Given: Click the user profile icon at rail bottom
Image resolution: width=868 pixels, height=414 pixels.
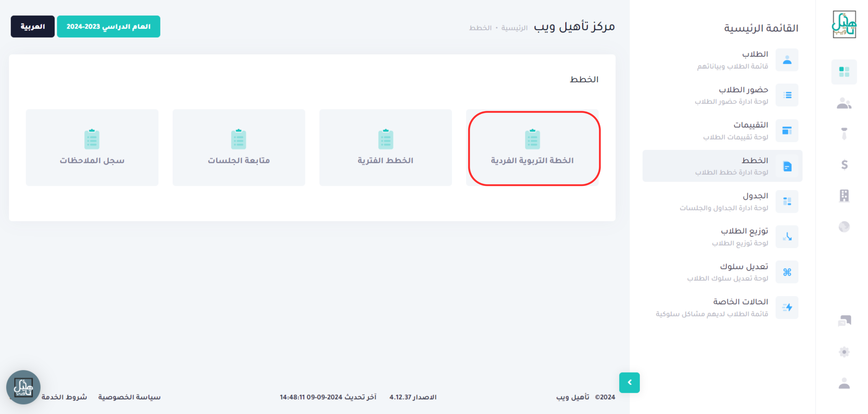Looking at the screenshot, I should (844, 383).
